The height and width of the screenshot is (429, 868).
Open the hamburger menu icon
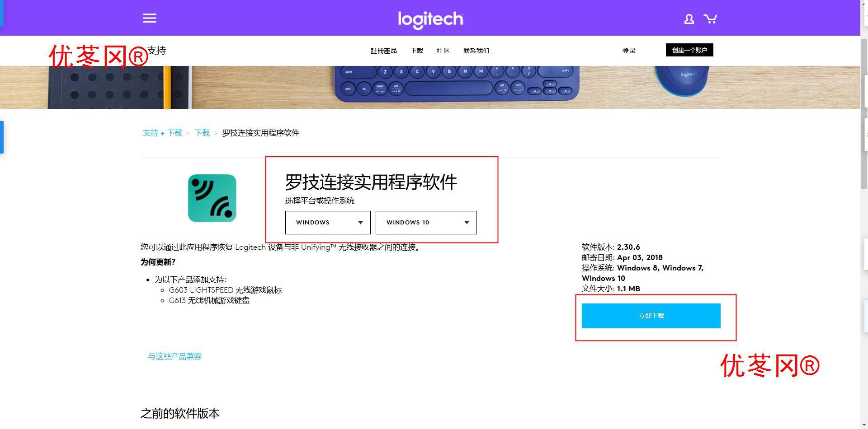pos(150,18)
